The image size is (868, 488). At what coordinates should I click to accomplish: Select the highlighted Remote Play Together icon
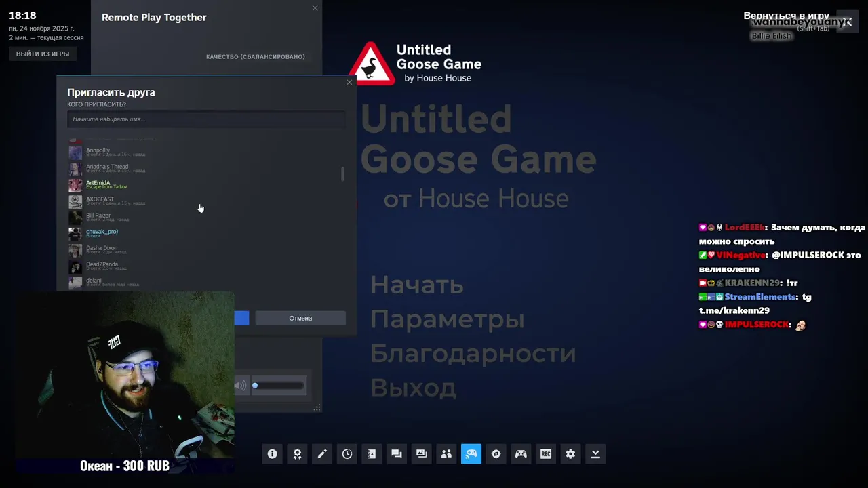tap(471, 454)
